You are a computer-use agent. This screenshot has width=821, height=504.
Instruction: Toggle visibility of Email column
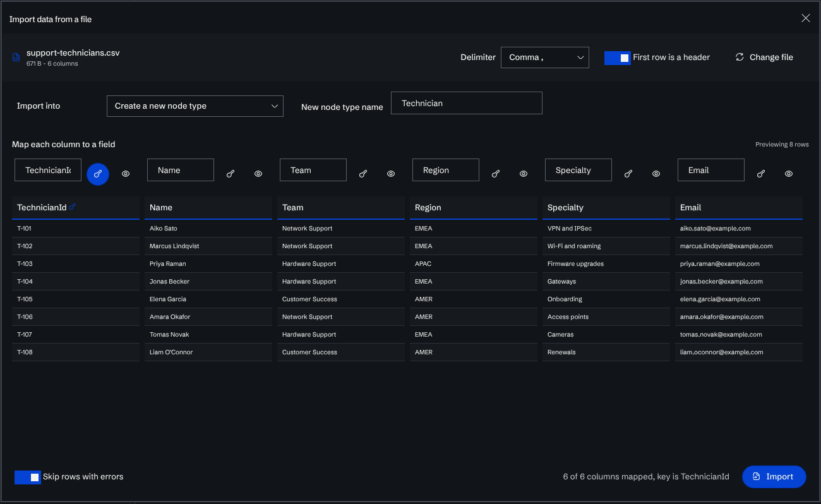point(789,174)
